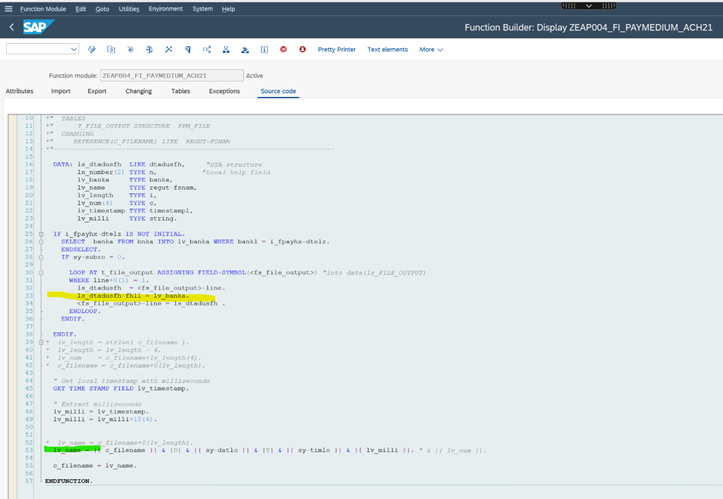Click the hierarchy navigation window icon
Screen dimensions: 723x499
click(226, 49)
